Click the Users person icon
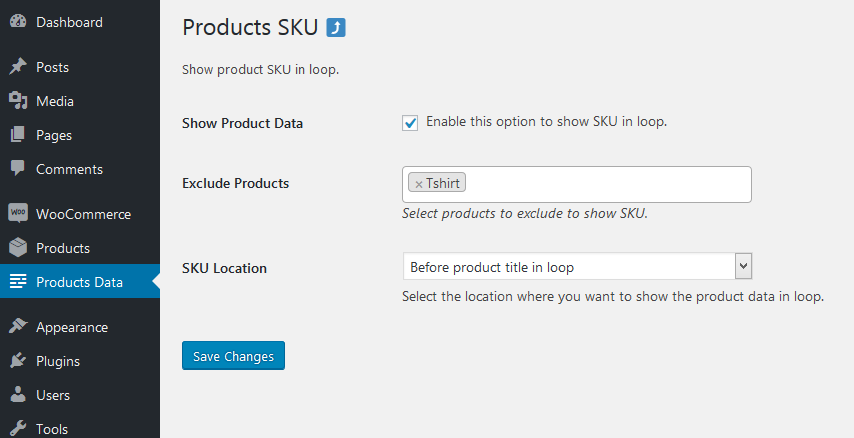This screenshot has height=438, width=854. [x=18, y=395]
